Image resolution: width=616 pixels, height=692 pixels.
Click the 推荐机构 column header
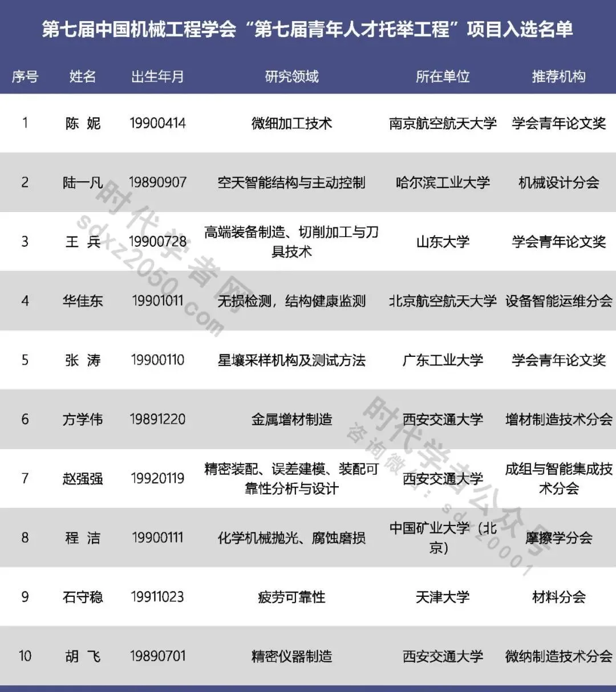coord(558,76)
